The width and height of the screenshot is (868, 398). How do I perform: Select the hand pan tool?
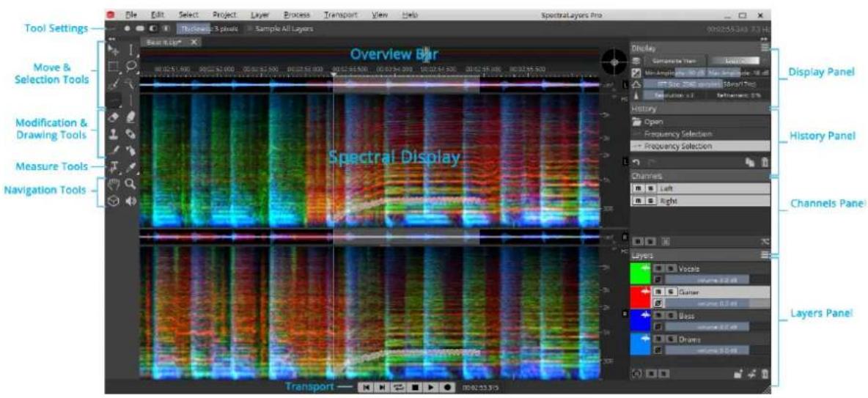click(114, 184)
